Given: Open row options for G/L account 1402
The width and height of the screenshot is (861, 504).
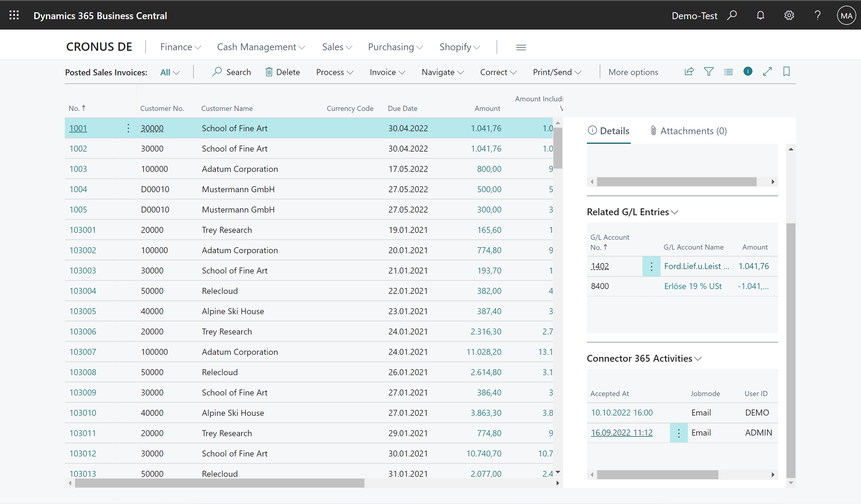Looking at the screenshot, I should [651, 266].
